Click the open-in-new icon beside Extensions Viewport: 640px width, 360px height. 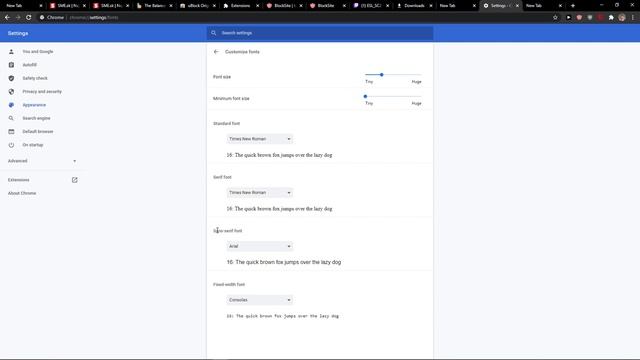(75, 180)
